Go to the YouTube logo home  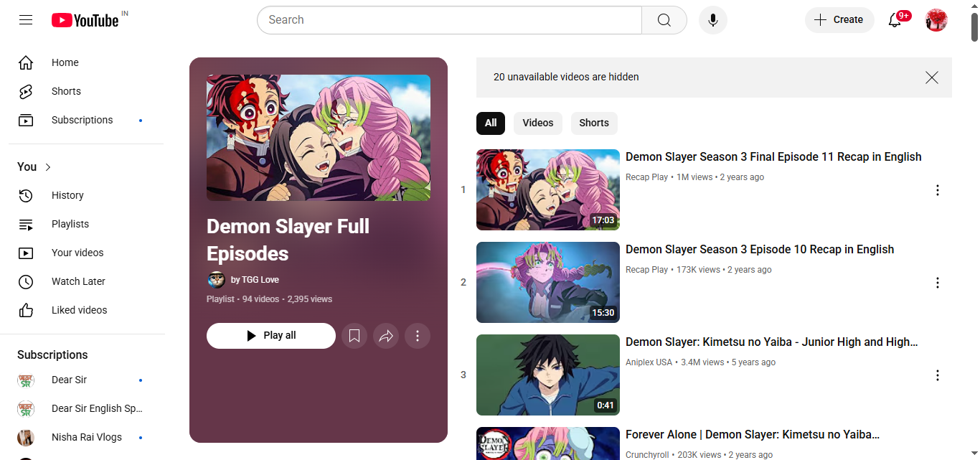pyautogui.click(x=85, y=20)
